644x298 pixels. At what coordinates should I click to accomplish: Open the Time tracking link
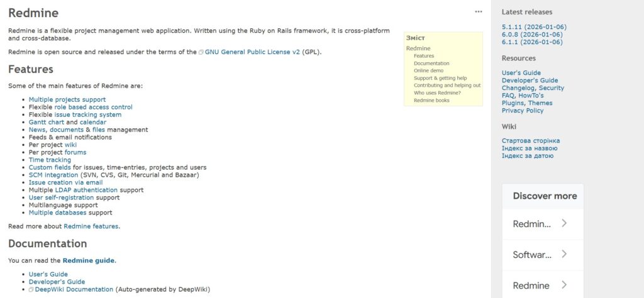(50, 160)
